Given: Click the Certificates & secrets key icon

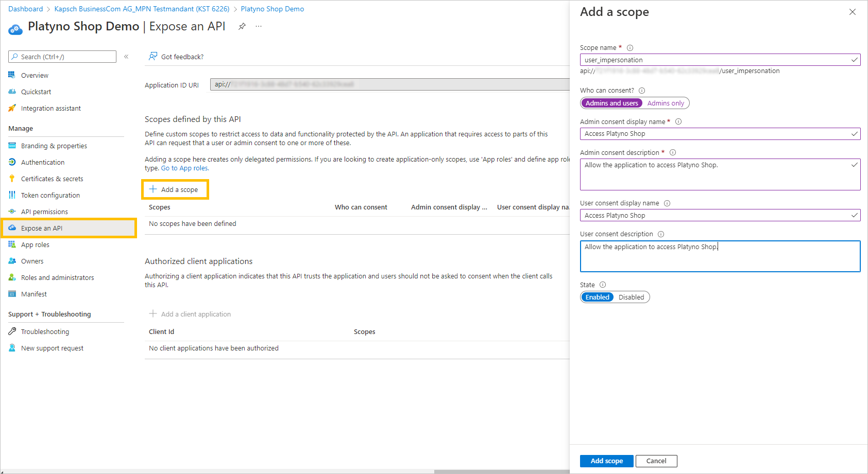Looking at the screenshot, I should (12, 179).
